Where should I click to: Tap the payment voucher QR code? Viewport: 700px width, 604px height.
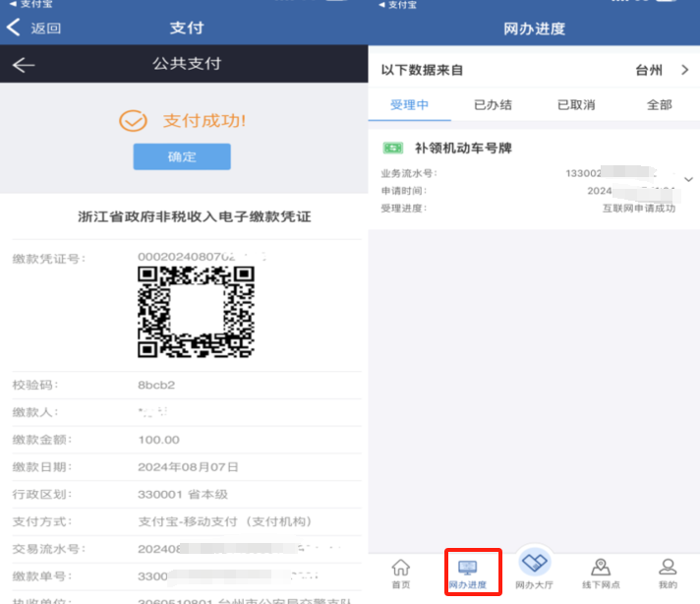tap(196, 312)
